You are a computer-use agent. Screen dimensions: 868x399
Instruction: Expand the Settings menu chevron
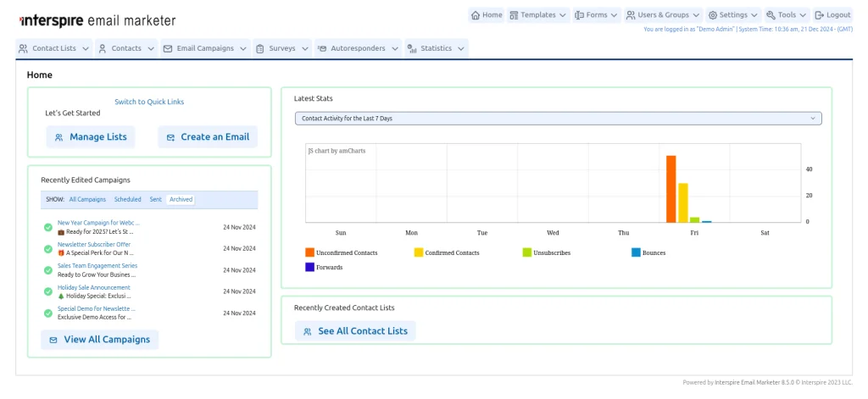(754, 15)
